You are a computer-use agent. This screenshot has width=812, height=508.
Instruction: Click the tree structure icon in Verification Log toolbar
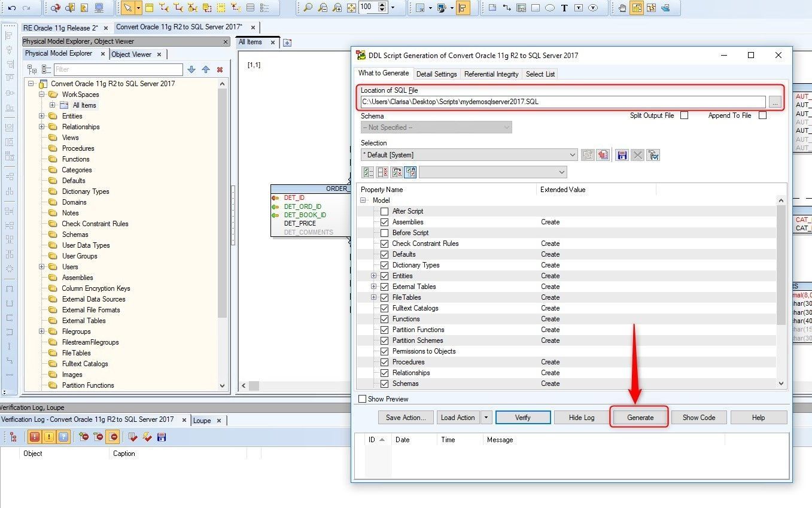[13, 437]
